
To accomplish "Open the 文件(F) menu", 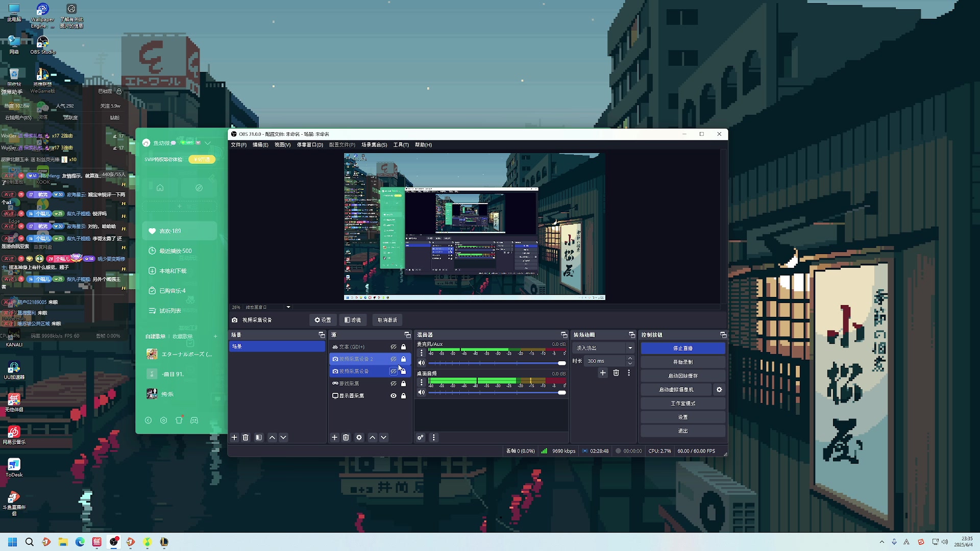I will coord(238,145).
